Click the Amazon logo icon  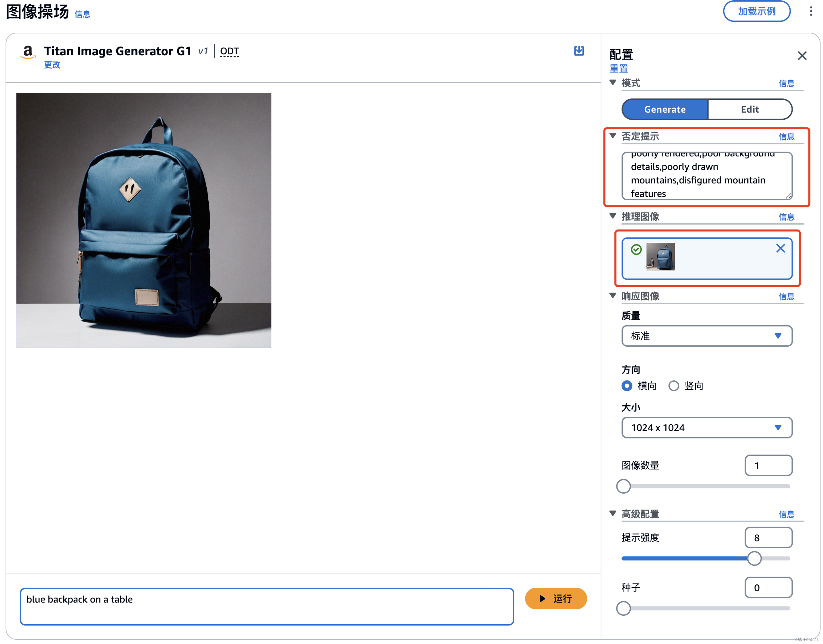click(28, 52)
